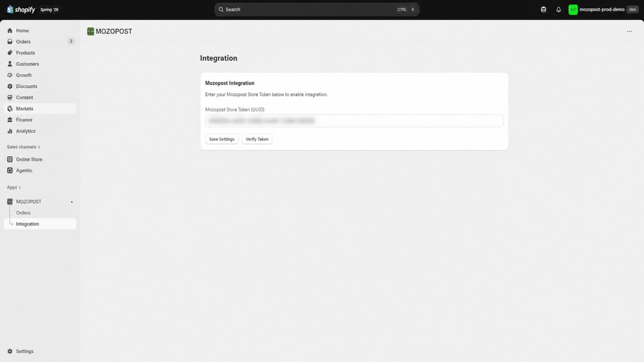The height and width of the screenshot is (362, 644).
Task: Open the Customers page
Action: click(x=40, y=64)
